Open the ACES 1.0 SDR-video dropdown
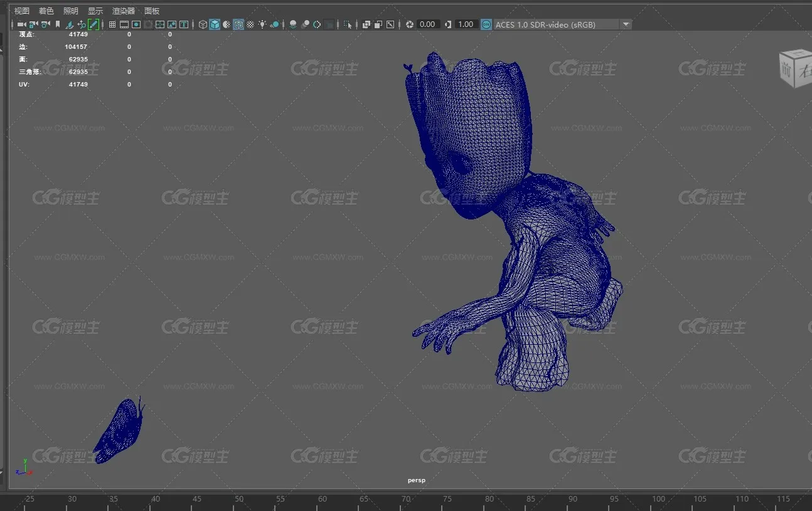This screenshot has width=812, height=511. click(x=562, y=24)
